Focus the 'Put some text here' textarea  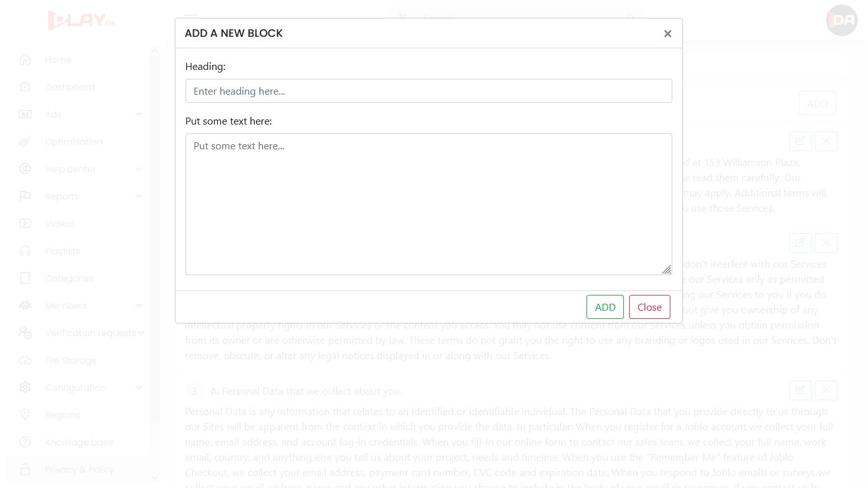428,204
